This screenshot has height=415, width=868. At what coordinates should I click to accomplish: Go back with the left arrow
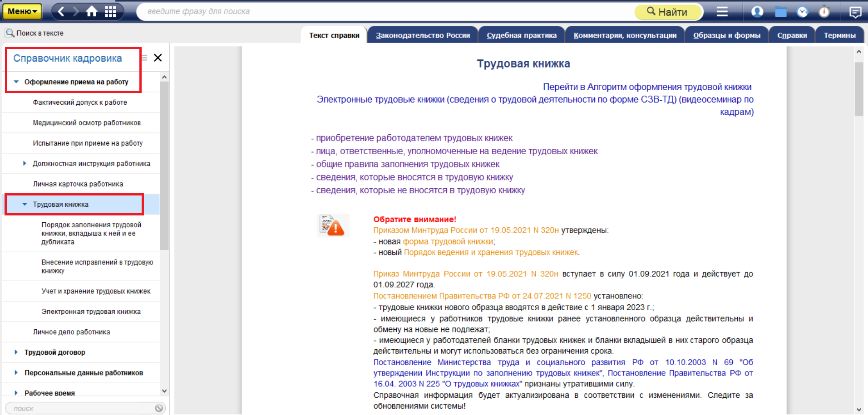pyautogui.click(x=61, y=11)
